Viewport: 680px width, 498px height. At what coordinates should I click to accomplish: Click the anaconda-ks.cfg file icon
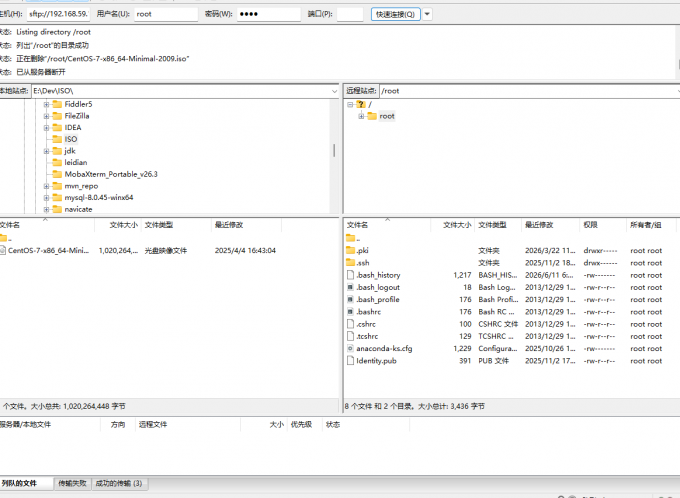point(350,348)
